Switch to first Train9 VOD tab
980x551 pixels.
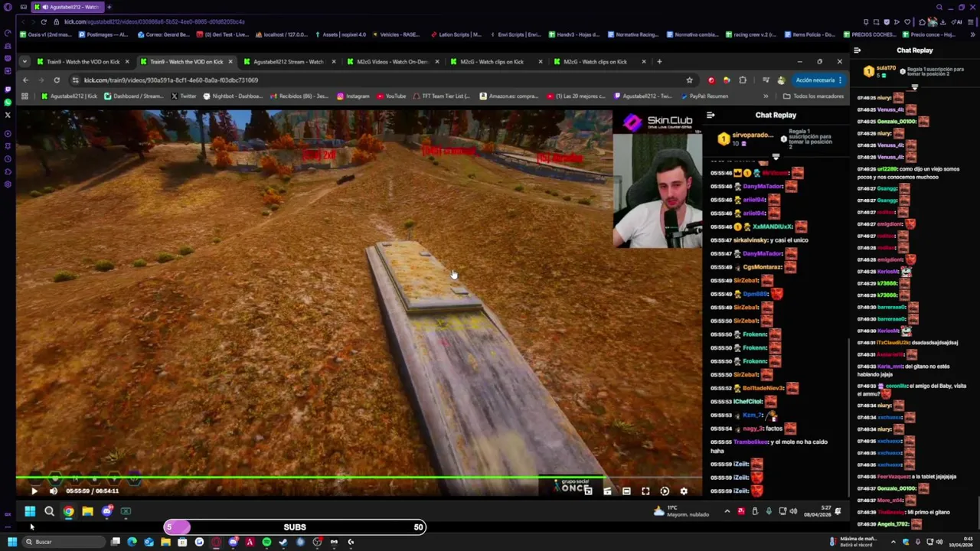83,61
